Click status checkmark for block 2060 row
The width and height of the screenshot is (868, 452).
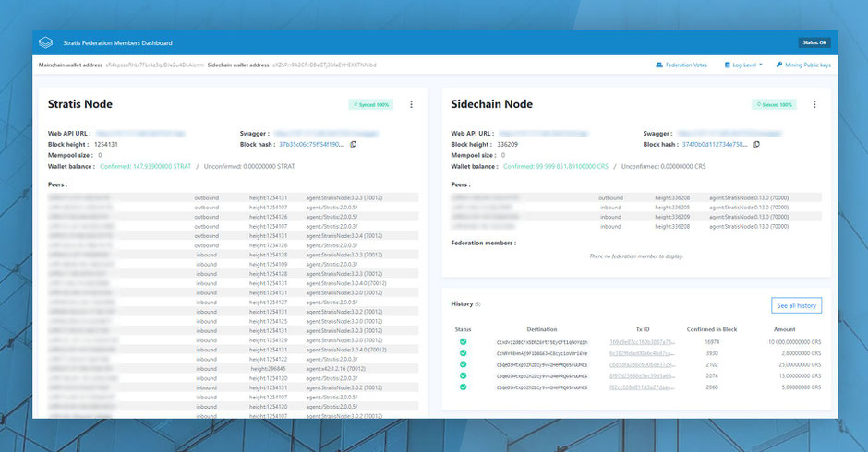(463, 387)
